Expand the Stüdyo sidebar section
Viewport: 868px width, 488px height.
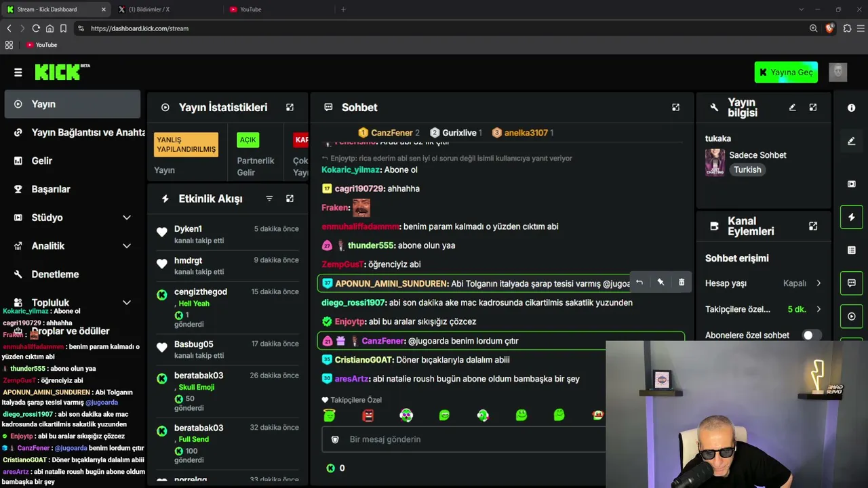[x=127, y=218]
